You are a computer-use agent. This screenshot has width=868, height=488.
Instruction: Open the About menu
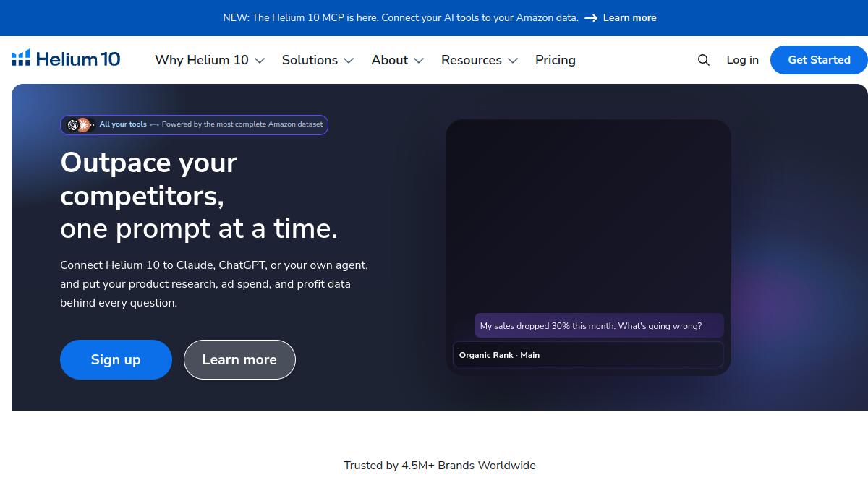397,60
